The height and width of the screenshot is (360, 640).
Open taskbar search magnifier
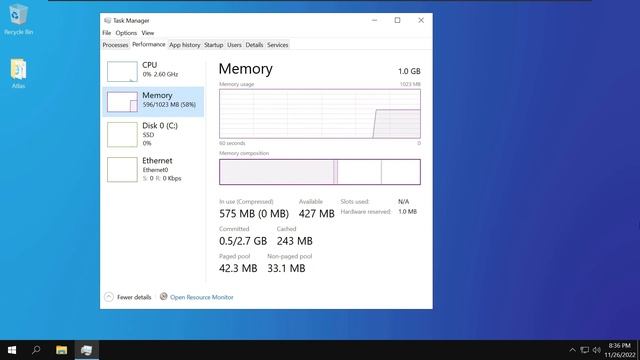pyautogui.click(x=36, y=350)
